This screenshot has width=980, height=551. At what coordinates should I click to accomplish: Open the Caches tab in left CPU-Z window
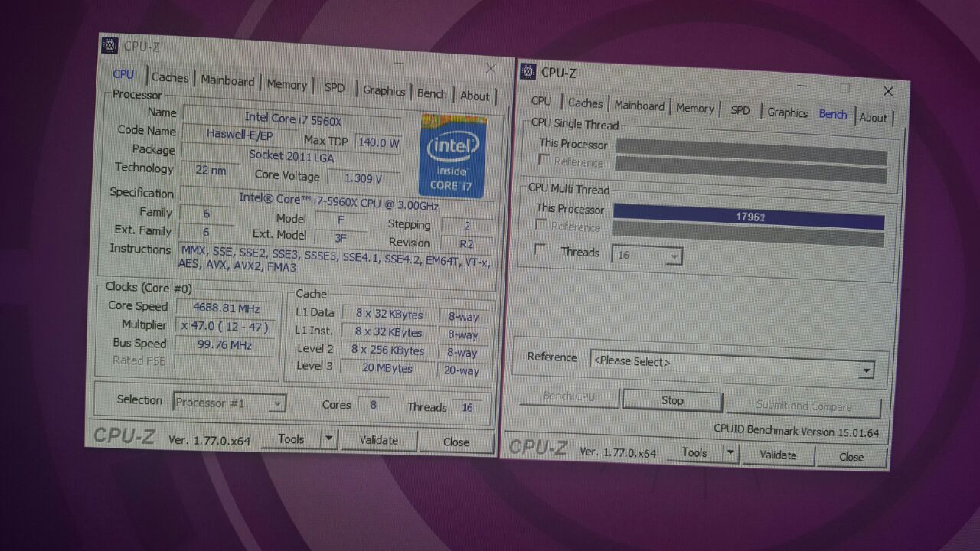pyautogui.click(x=170, y=77)
